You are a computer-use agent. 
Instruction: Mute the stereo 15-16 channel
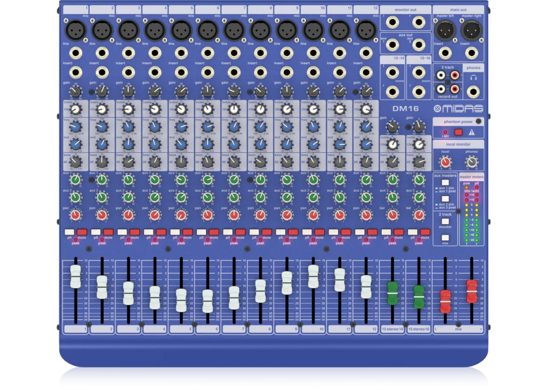pyautogui.click(x=425, y=232)
